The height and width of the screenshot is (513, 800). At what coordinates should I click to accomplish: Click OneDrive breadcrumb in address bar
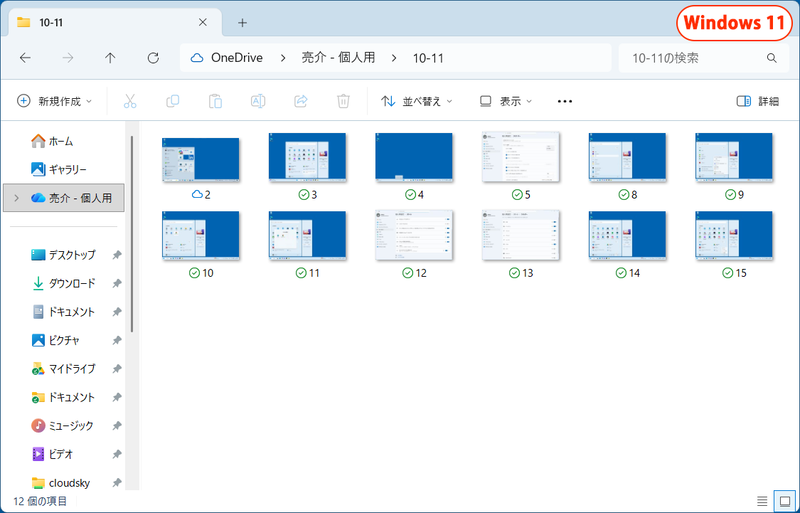[237, 58]
